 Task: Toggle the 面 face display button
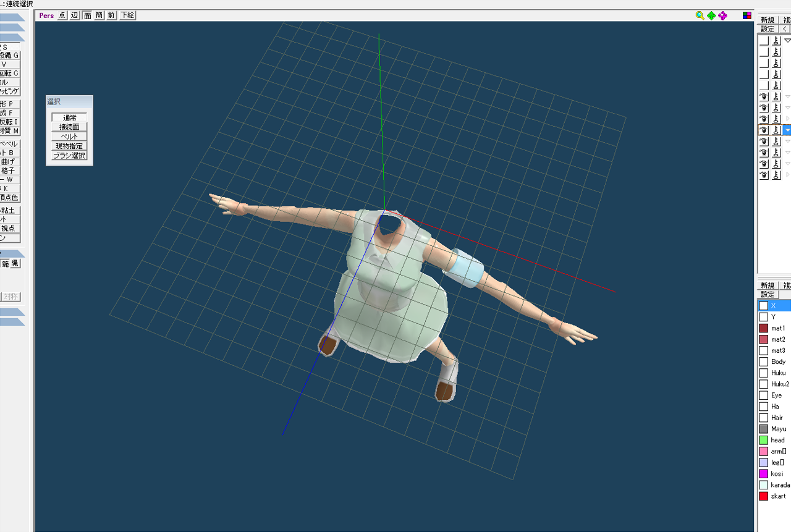tap(87, 15)
